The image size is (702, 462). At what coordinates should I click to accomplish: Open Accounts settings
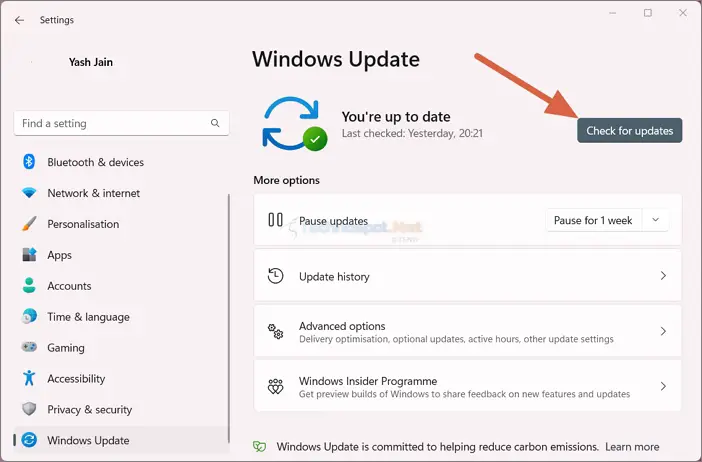click(x=121, y=286)
